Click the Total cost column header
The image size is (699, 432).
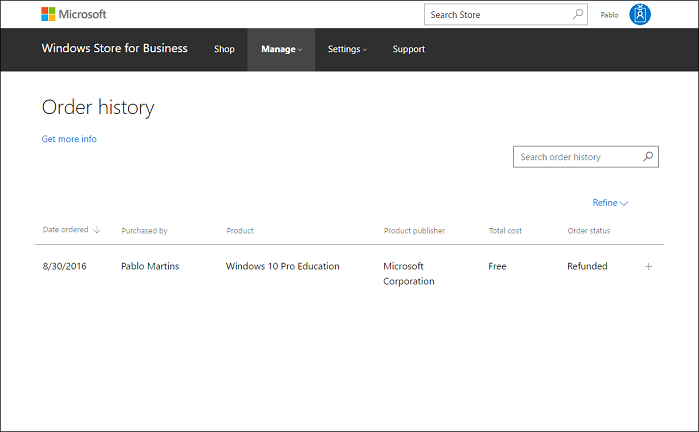click(x=505, y=231)
